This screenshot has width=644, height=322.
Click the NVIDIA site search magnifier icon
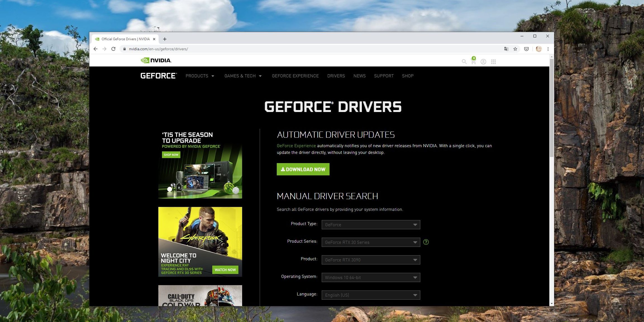(464, 62)
